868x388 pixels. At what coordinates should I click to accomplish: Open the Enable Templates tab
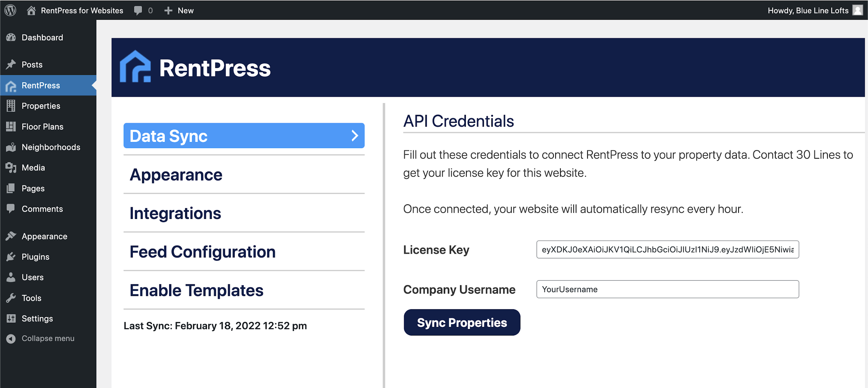(x=244, y=290)
